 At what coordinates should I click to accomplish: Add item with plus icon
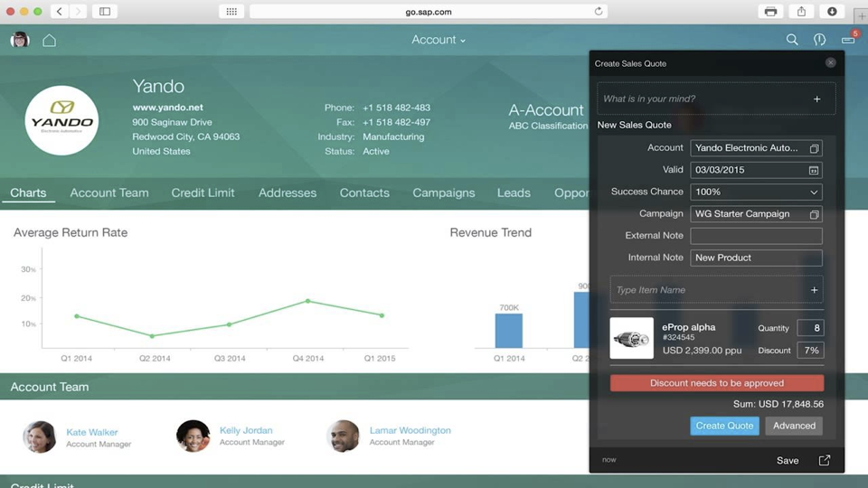click(x=814, y=290)
